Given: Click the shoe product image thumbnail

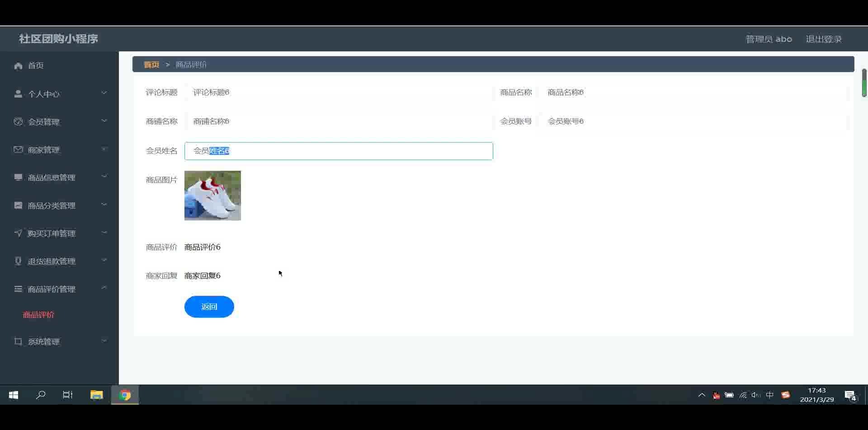Looking at the screenshot, I should 212,196.
